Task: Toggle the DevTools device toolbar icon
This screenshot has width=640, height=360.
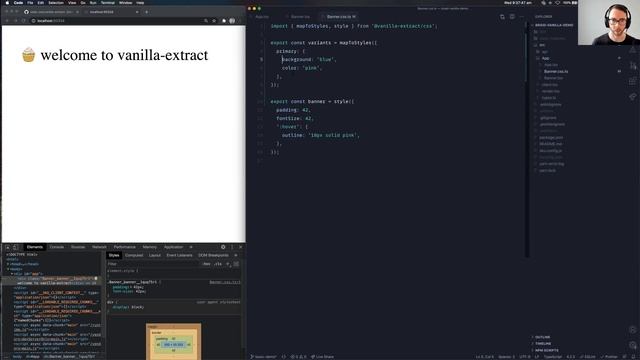Action: (16, 247)
